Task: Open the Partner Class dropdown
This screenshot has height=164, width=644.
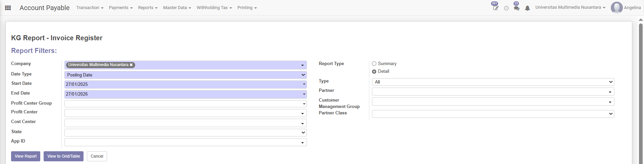Action: (x=493, y=114)
